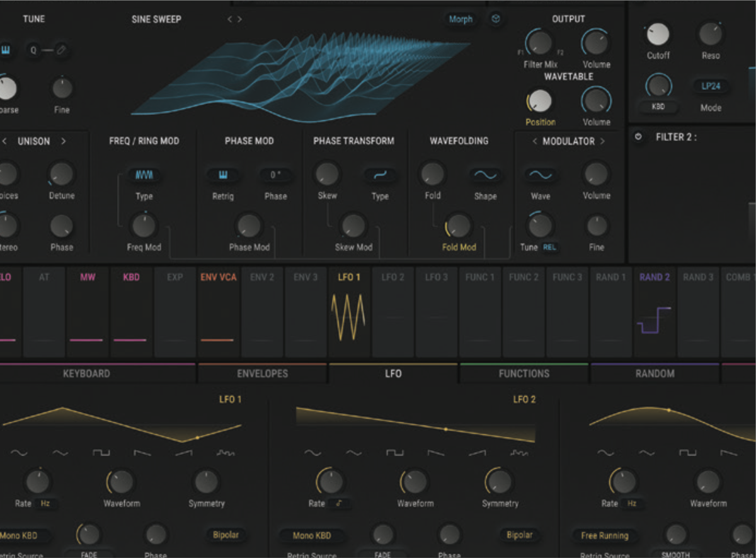Select the sine waveform icon for LFO 1
The height and width of the screenshot is (558, 756).
[19, 453]
